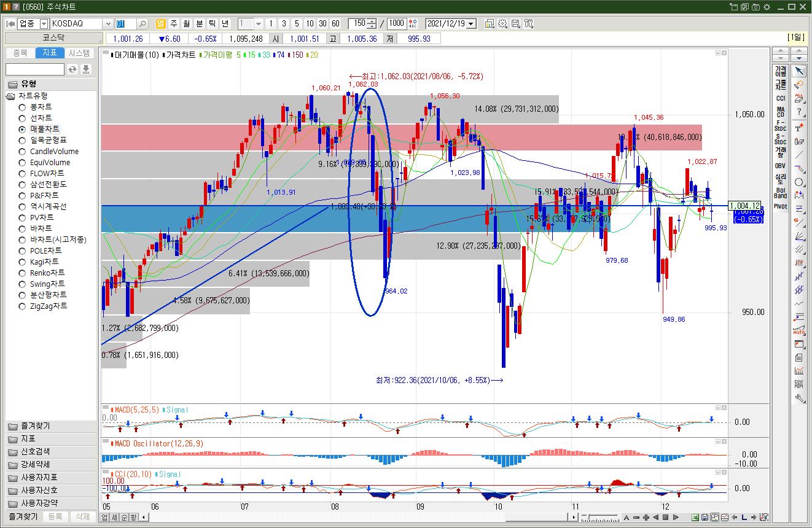Click the Pivot indicator shortcut
Screen dimensions: 812x528
pyautogui.click(x=780, y=206)
